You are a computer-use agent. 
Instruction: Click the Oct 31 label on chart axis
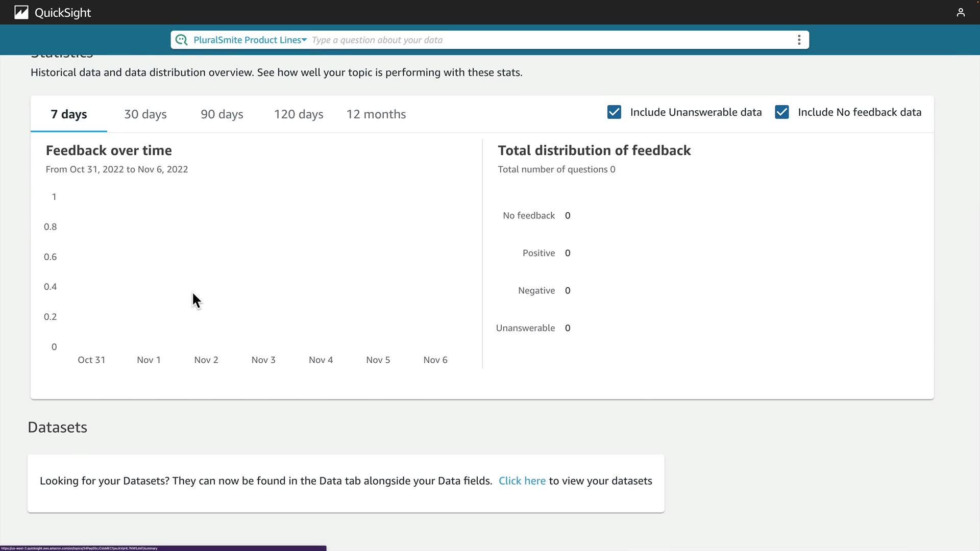[91, 360]
